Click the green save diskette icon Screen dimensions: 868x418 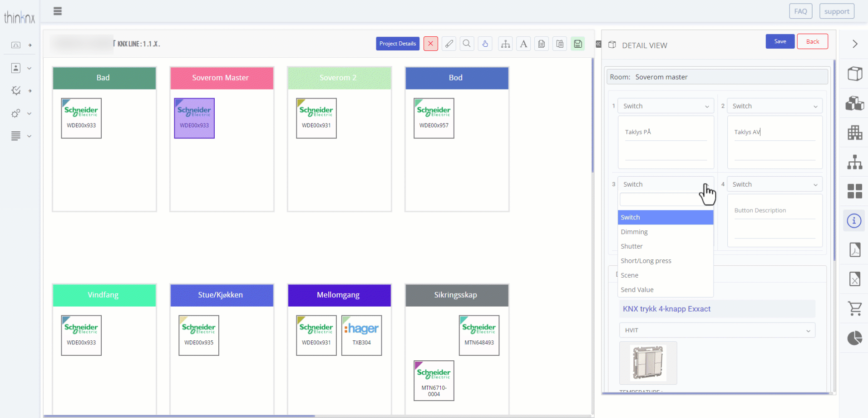point(578,44)
